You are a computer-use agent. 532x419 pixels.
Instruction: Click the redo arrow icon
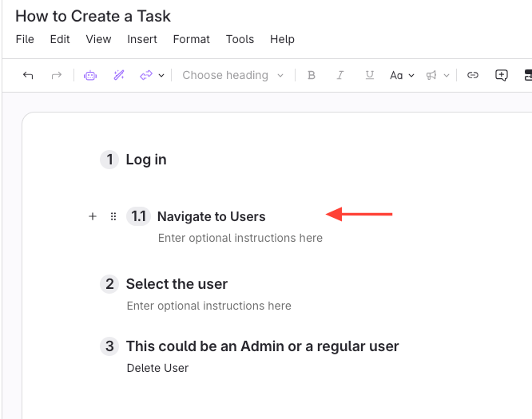click(x=57, y=75)
